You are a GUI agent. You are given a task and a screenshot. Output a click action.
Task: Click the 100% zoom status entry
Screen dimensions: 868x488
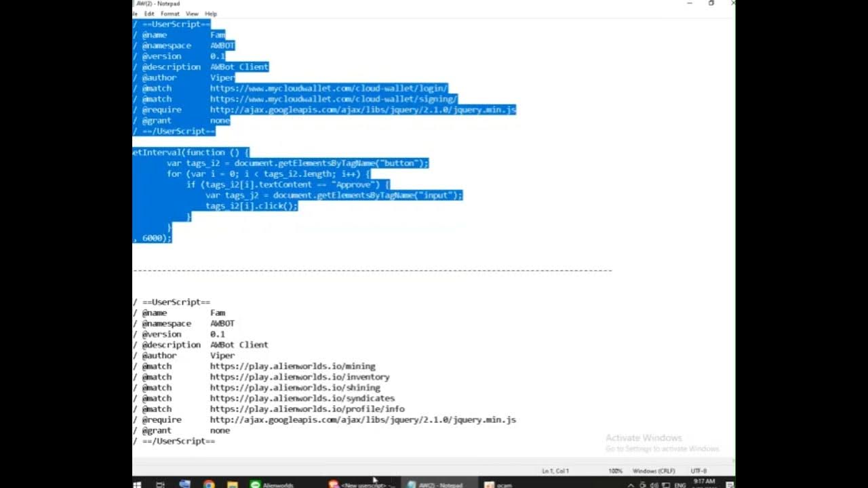click(x=615, y=471)
